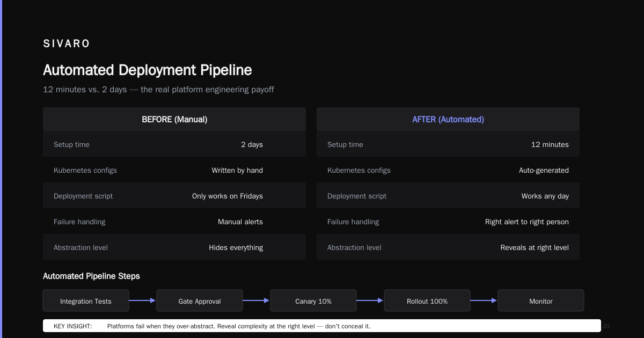
Task: Click 'Deployment script' label in the AFTER table
Action: coord(357,196)
